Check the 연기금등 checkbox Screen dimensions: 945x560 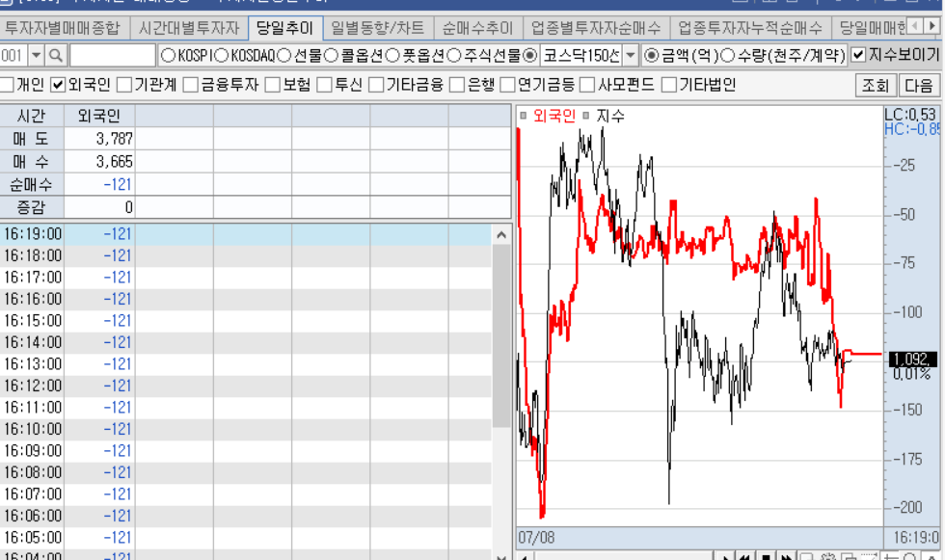click(507, 85)
